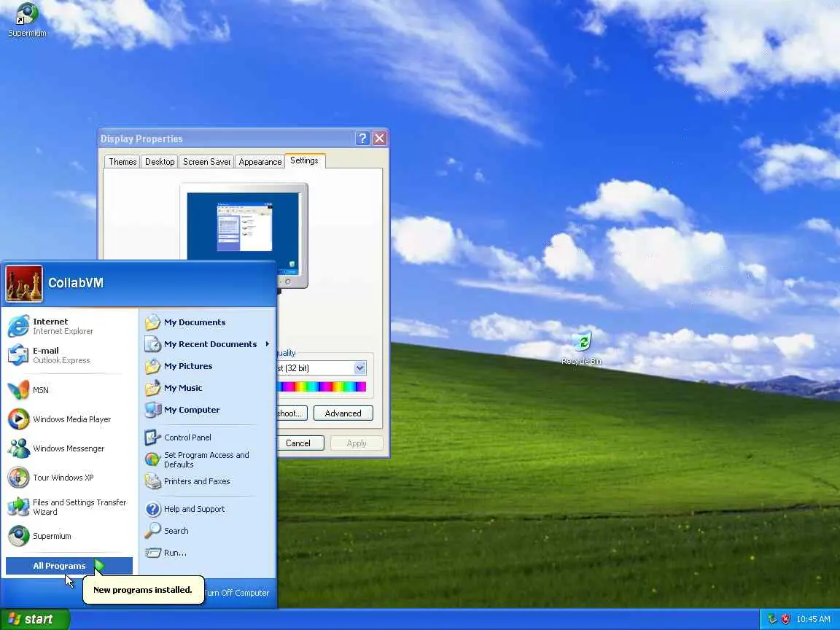The image size is (840, 630).
Task: Click the Start button
Action: coord(35,619)
